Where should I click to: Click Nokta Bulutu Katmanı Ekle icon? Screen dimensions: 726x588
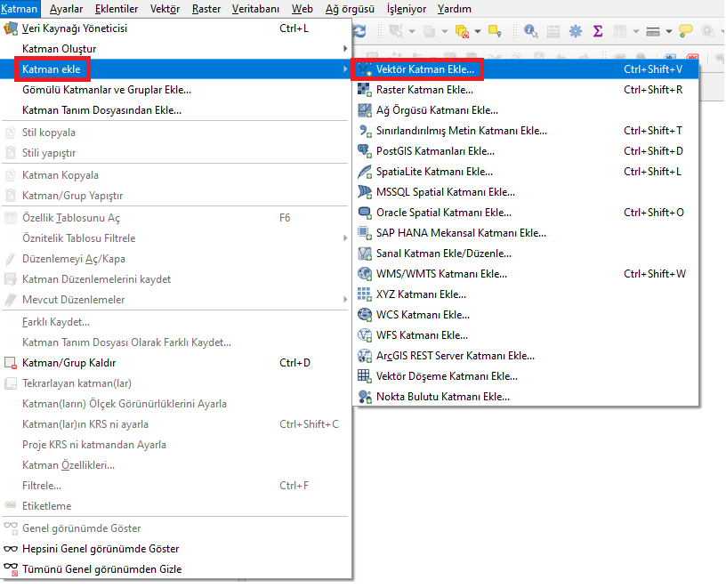365,397
